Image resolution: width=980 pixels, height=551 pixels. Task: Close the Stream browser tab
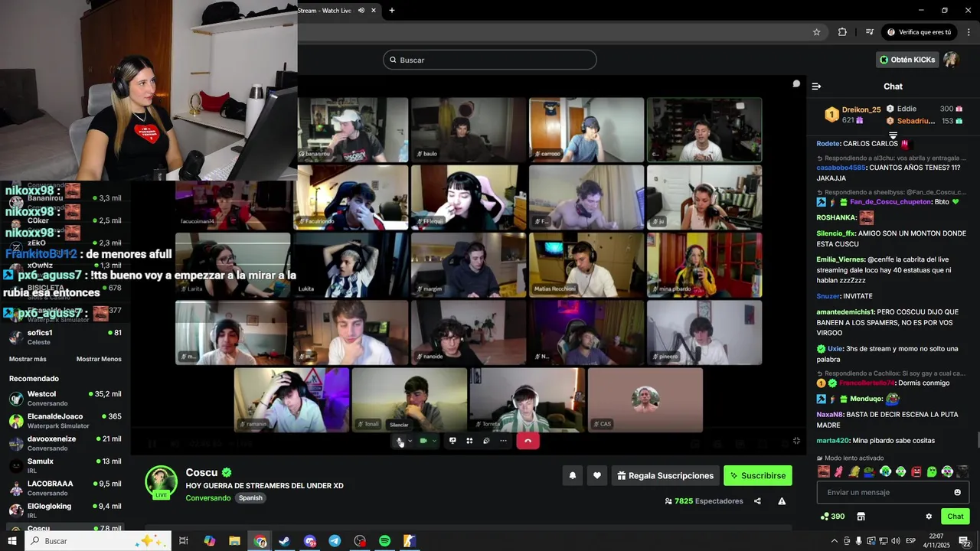coord(374,10)
